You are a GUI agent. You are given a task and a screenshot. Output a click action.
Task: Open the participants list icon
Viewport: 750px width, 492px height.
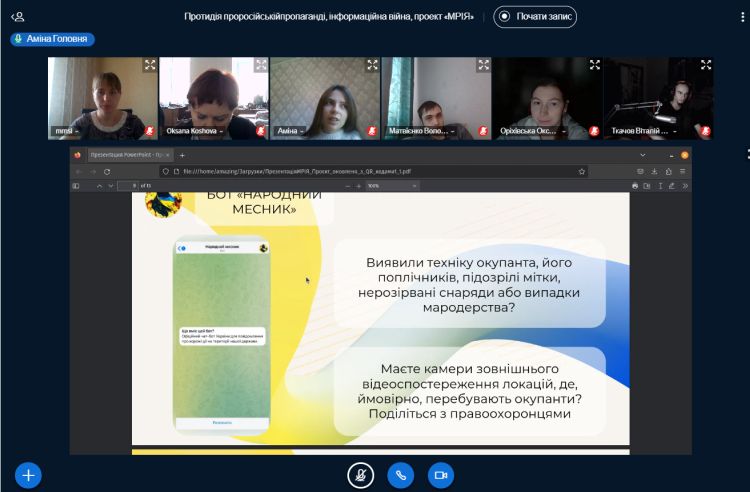click(18, 17)
